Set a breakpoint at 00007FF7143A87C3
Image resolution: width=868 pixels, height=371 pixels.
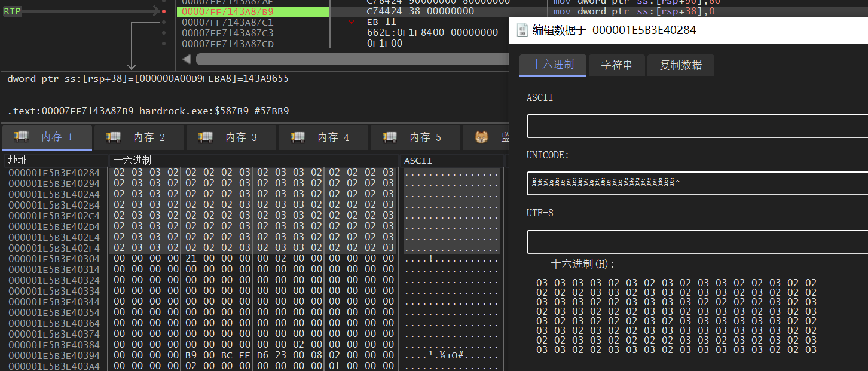164,33
